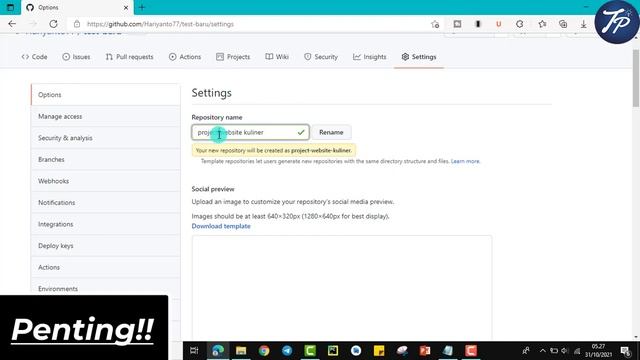Open Integrations settings
The width and height of the screenshot is (640, 360).
(105, 224)
